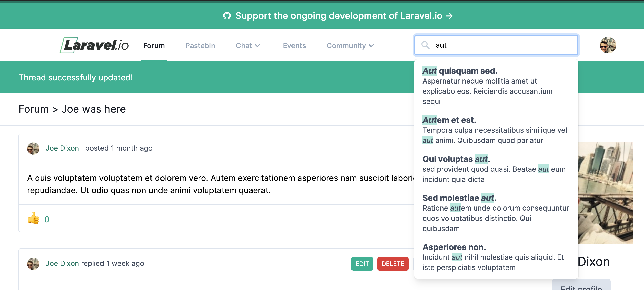Click the Forum breadcrumb link
Image resolution: width=644 pixels, height=290 pixels.
tap(34, 109)
